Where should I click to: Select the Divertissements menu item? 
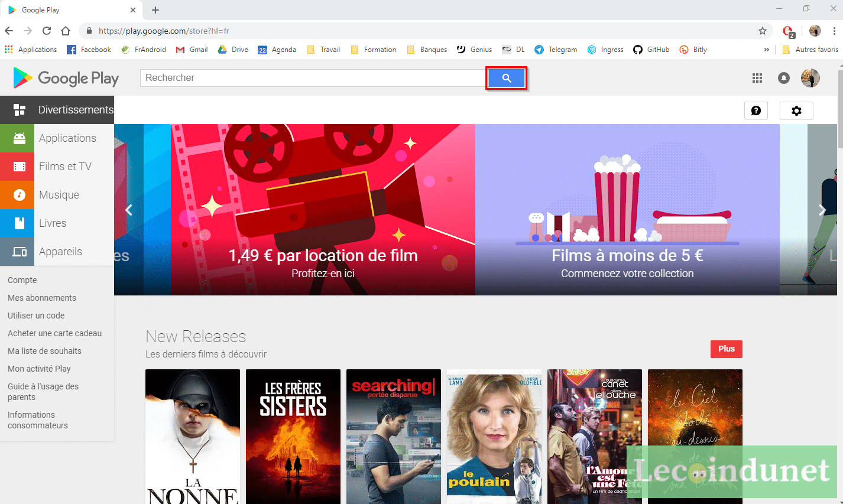(x=57, y=110)
